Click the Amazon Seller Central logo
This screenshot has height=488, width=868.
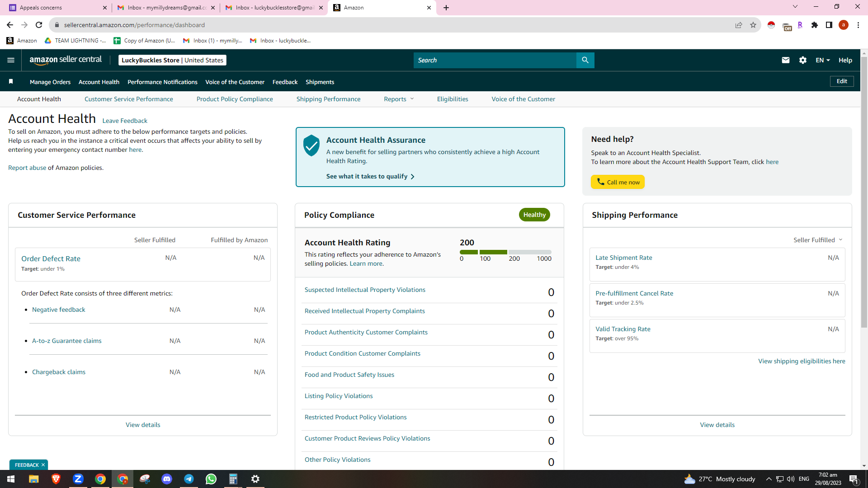click(x=66, y=60)
